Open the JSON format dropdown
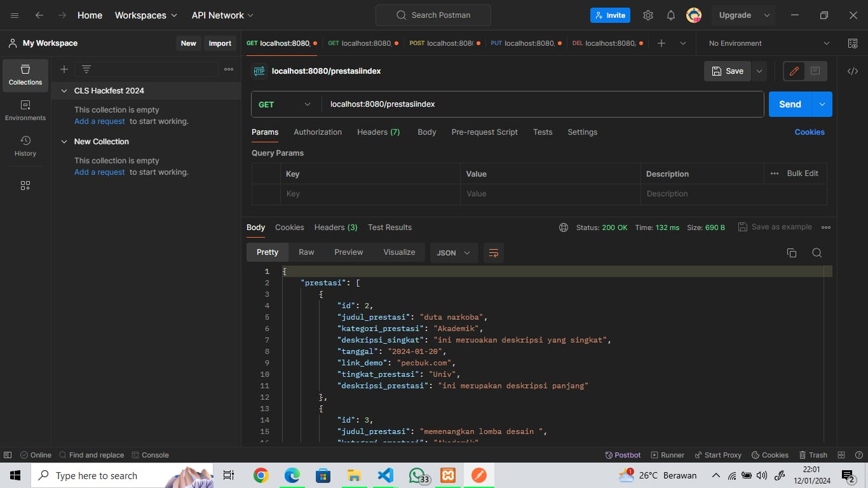 454,253
